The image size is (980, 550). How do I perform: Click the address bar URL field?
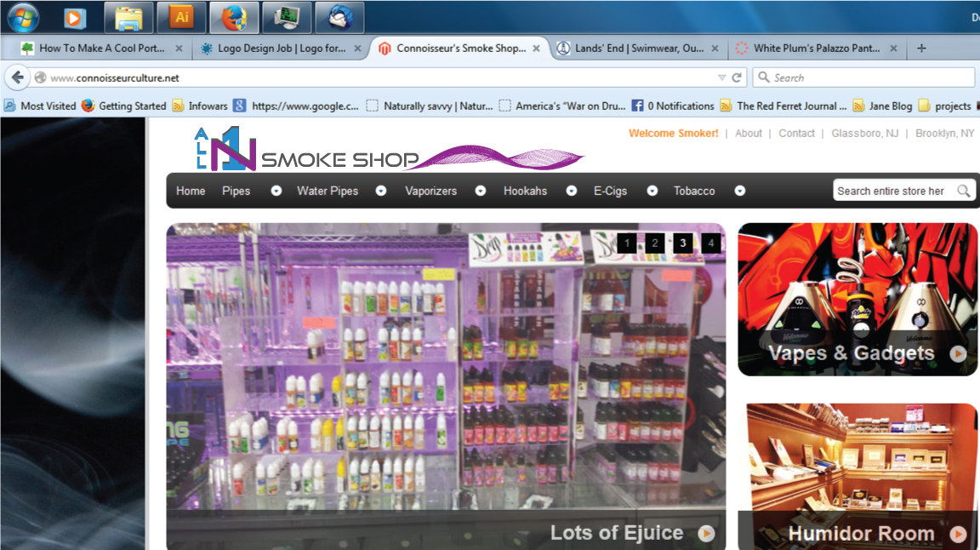click(381, 77)
